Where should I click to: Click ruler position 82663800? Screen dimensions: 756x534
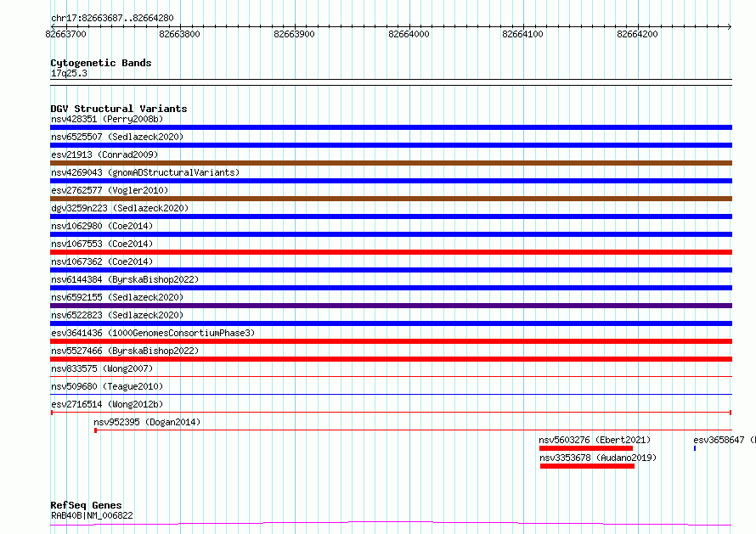(180, 34)
